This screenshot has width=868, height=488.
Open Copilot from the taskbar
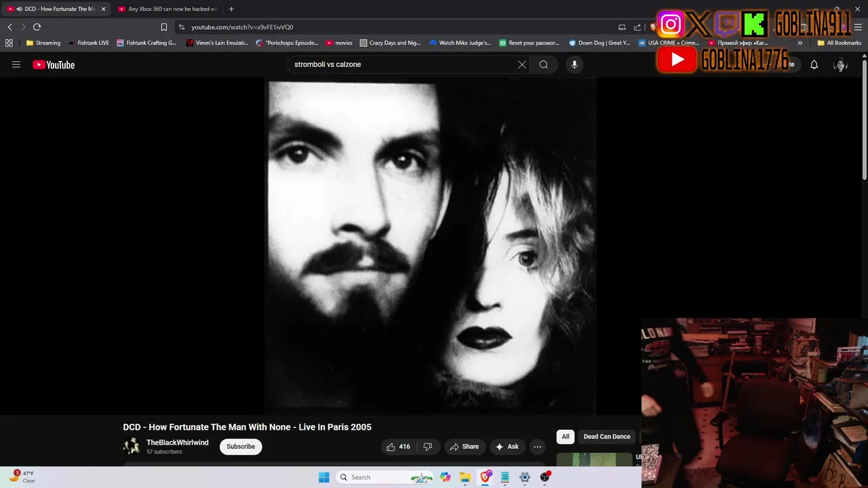coord(445,477)
